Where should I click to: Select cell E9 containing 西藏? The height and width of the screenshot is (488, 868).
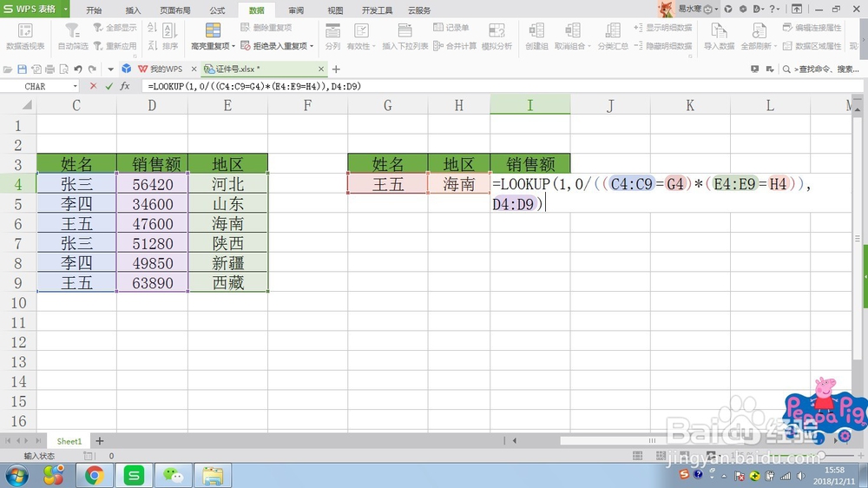227,283
